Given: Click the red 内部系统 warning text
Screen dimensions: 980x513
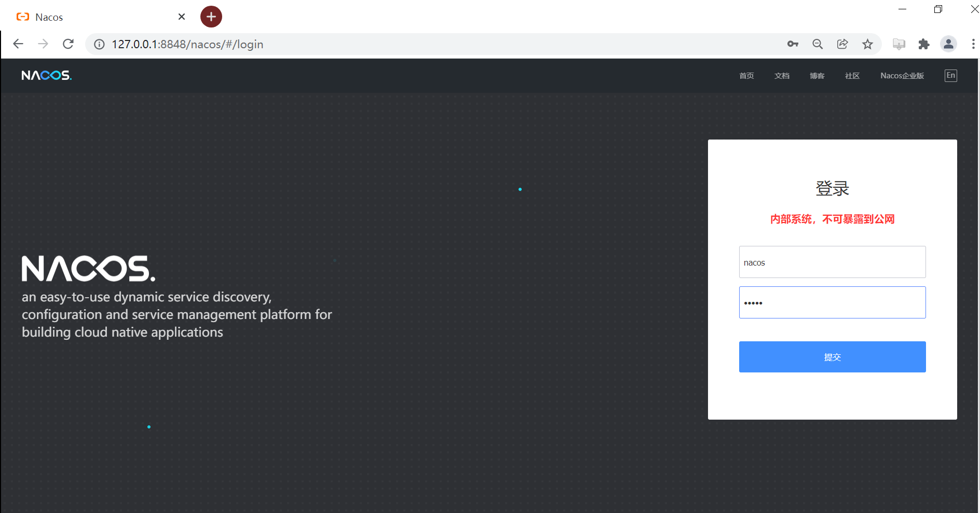Looking at the screenshot, I should click(833, 219).
